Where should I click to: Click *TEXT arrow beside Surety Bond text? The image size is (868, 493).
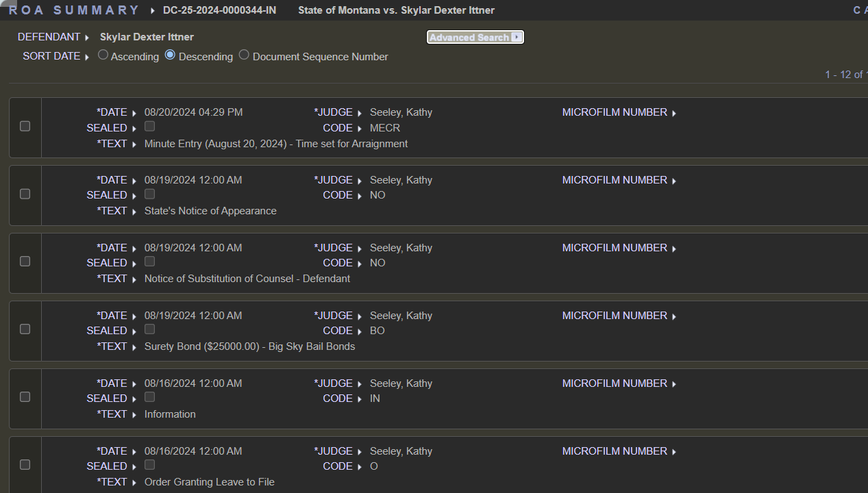[134, 347]
